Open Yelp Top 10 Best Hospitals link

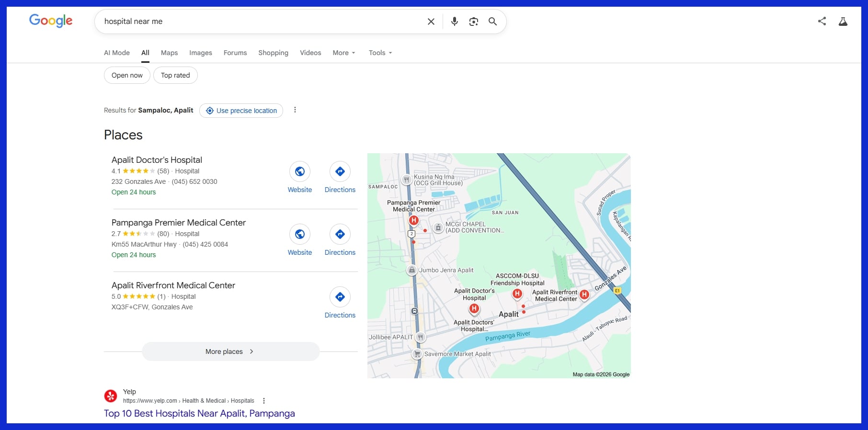(x=199, y=413)
